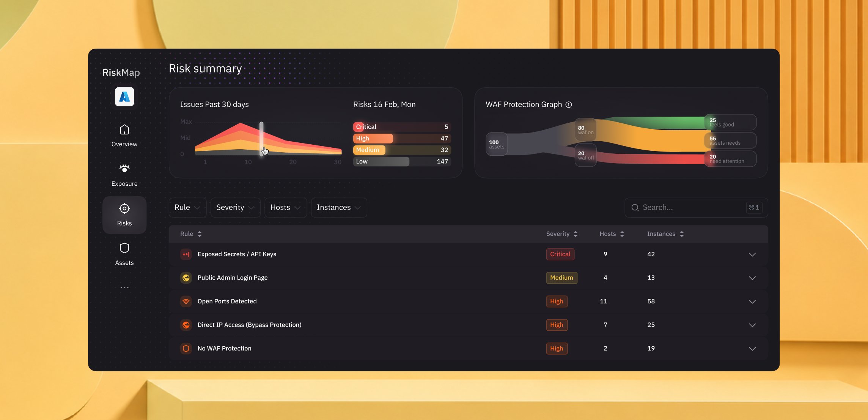Viewport: 868px width, 420px height.
Task: Sort the table by Instances column
Action: (665, 234)
